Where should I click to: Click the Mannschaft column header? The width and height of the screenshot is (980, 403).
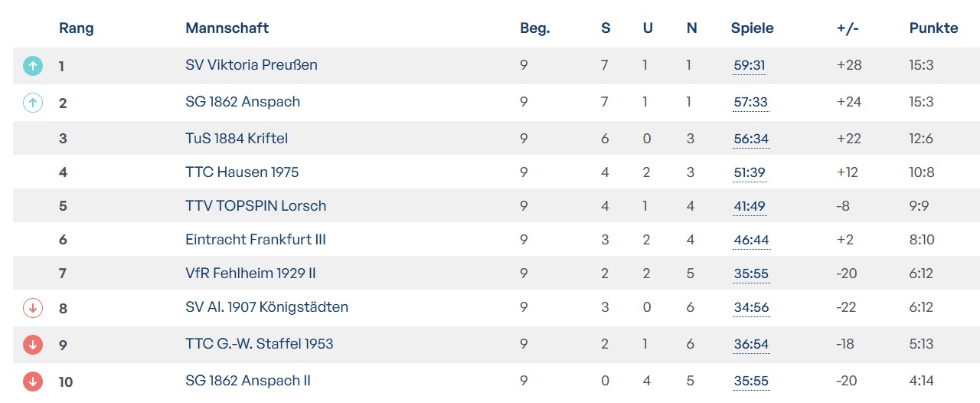point(227,28)
